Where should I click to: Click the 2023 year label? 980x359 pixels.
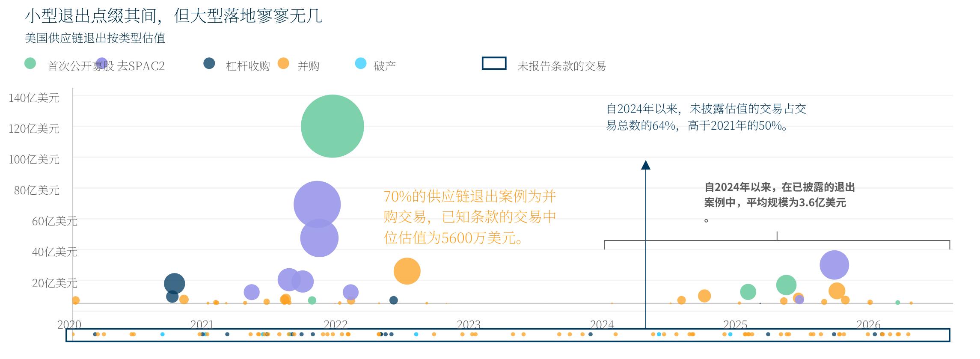469,324
